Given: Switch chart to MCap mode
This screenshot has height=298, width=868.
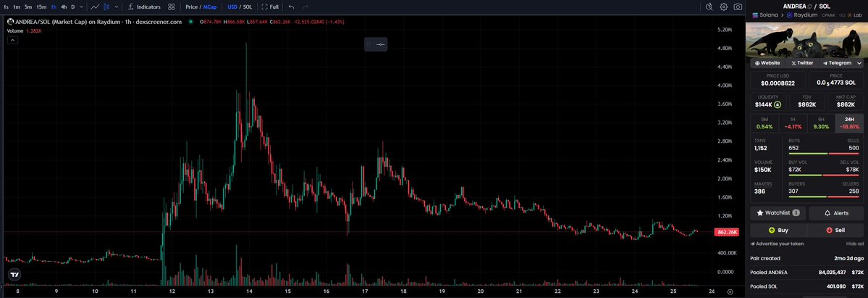Looking at the screenshot, I should pos(210,7).
